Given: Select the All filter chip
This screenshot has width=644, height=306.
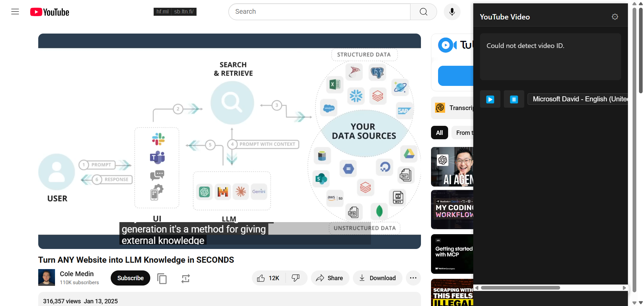Looking at the screenshot, I should pyautogui.click(x=439, y=133).
